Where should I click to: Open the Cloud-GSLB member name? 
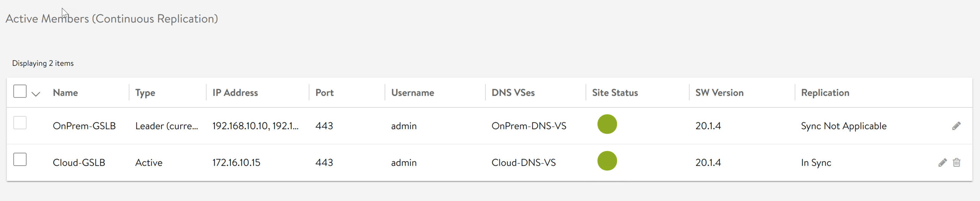pos(79,163)
